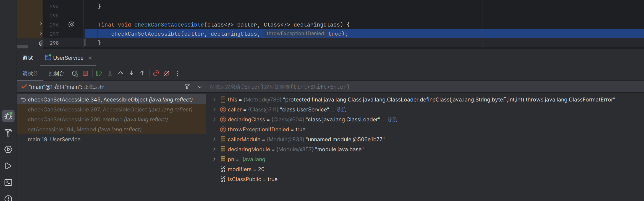Select frame checkCanSetAccessible:200 Method
The image size is (644, 201).
(x=111, y=119)
